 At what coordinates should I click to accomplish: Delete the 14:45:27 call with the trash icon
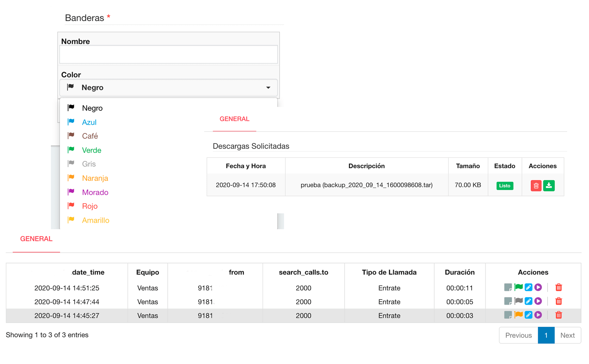(559, 315)
